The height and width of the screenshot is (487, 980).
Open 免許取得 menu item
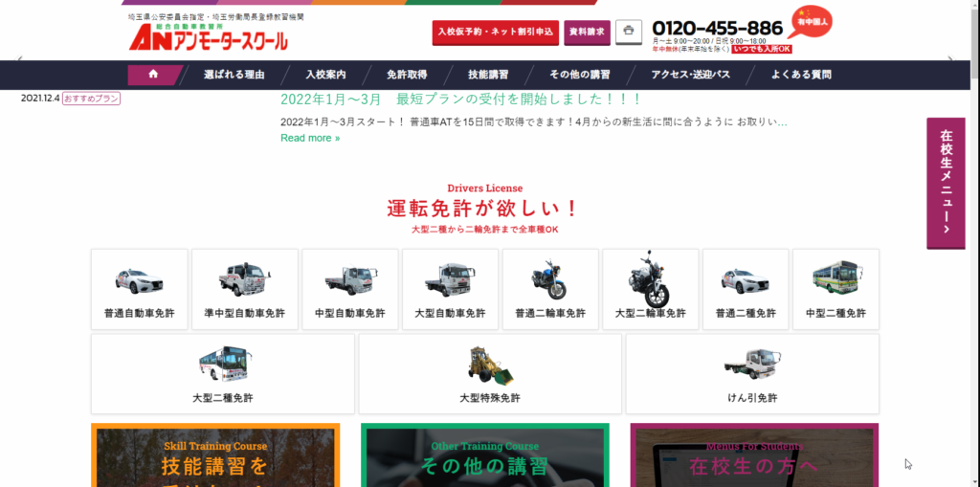point(407,75)
